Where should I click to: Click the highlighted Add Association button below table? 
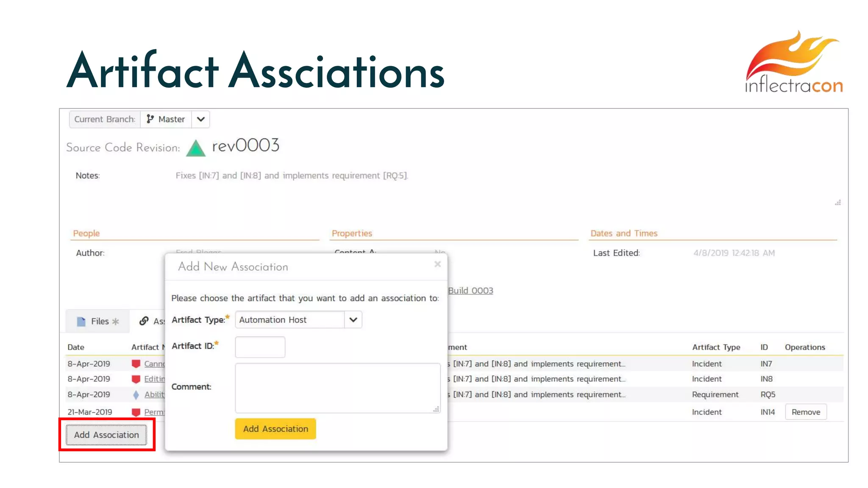point(106,435)
